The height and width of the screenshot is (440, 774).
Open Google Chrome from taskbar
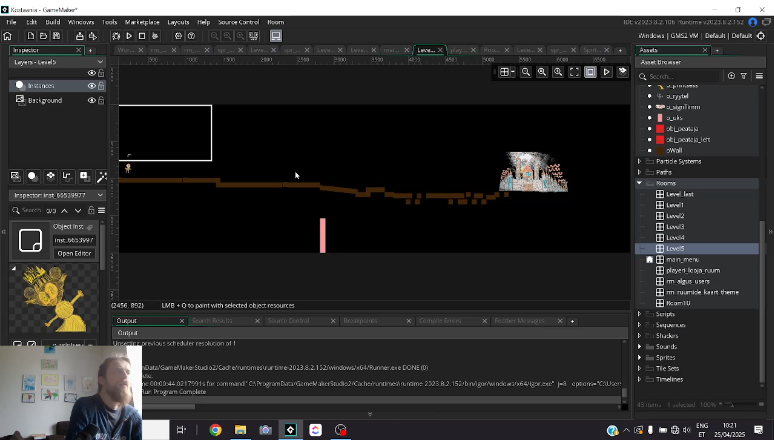tap(215, 430)
